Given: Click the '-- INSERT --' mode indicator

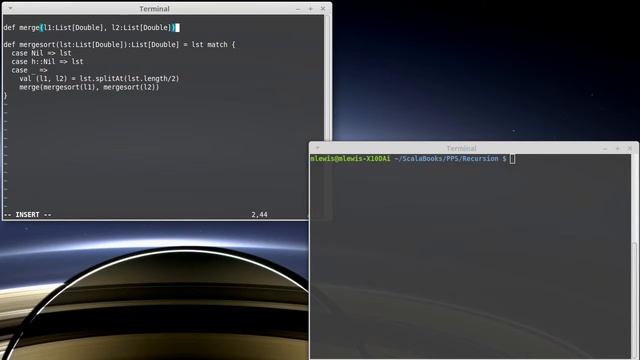Looking at the screenshot, I should coord(28,215).
